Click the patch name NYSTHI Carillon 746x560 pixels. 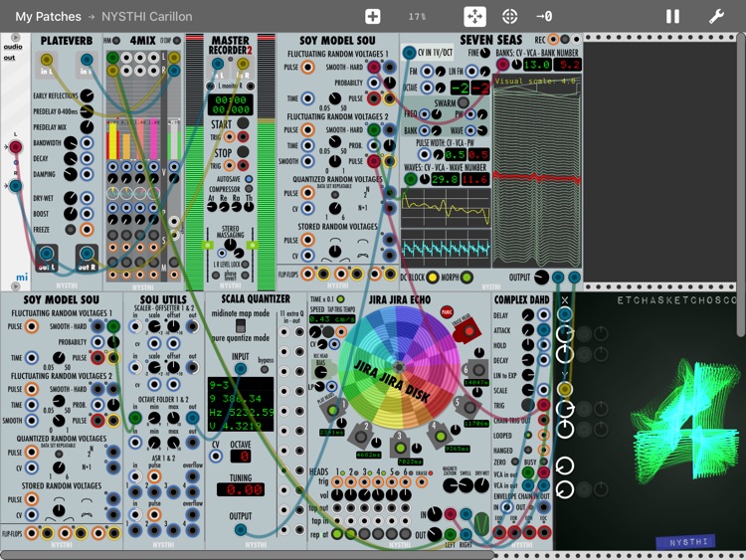[146, 17]
